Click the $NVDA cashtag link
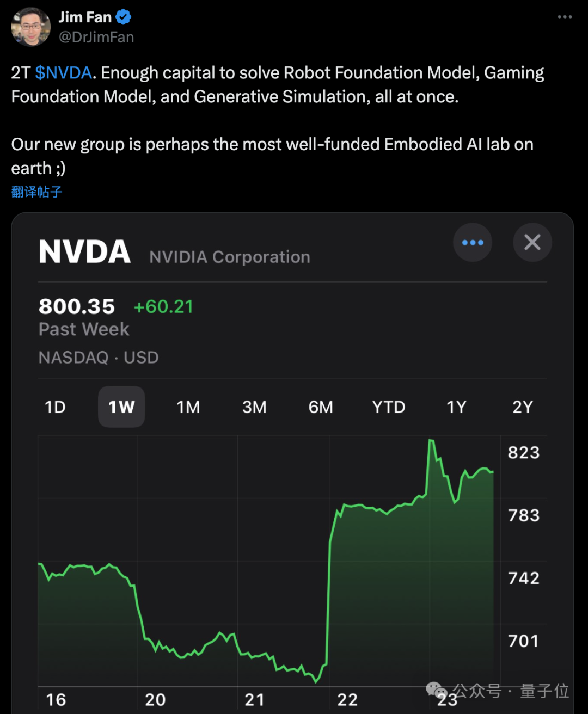This screenshot has height=714, width=588. click(63, 73)
